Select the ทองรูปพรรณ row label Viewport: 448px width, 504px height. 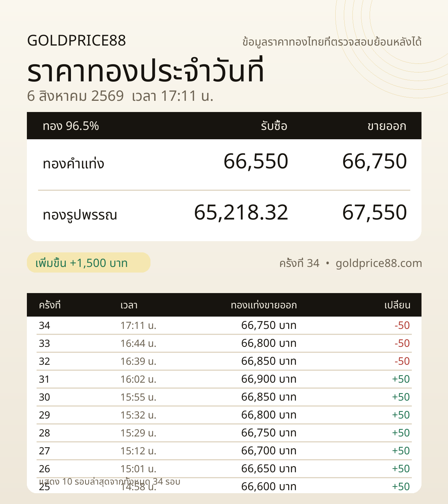pos(80,215)
